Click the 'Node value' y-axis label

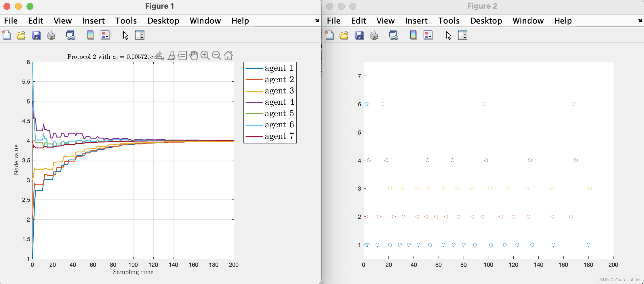tap(16, 160)
